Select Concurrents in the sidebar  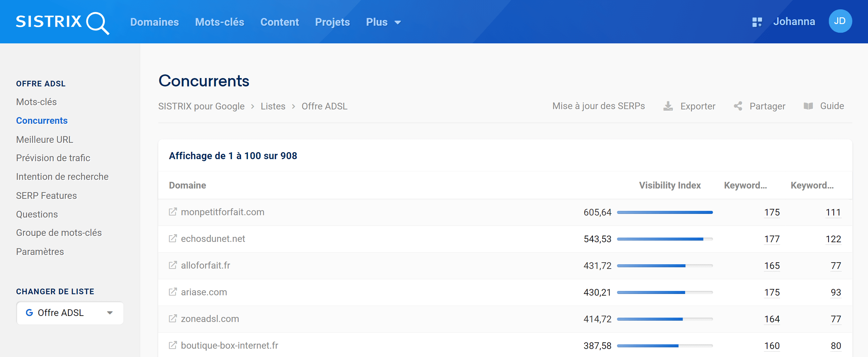point(42,120)
